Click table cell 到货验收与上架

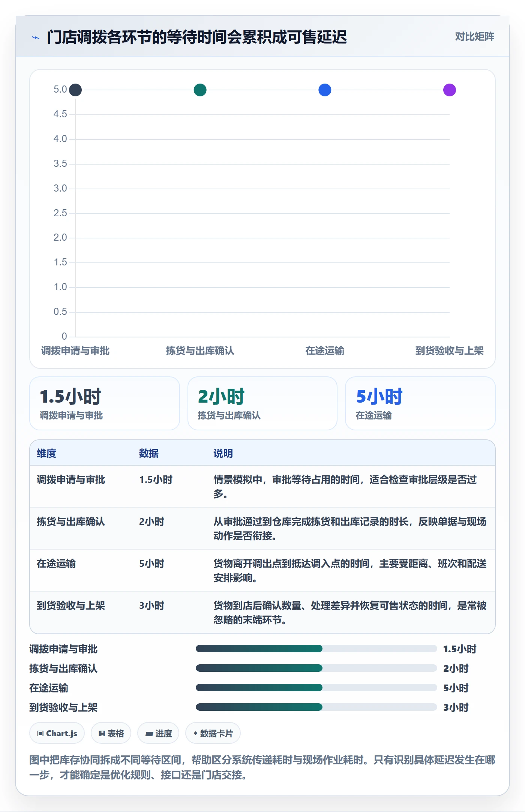point(71,605)
